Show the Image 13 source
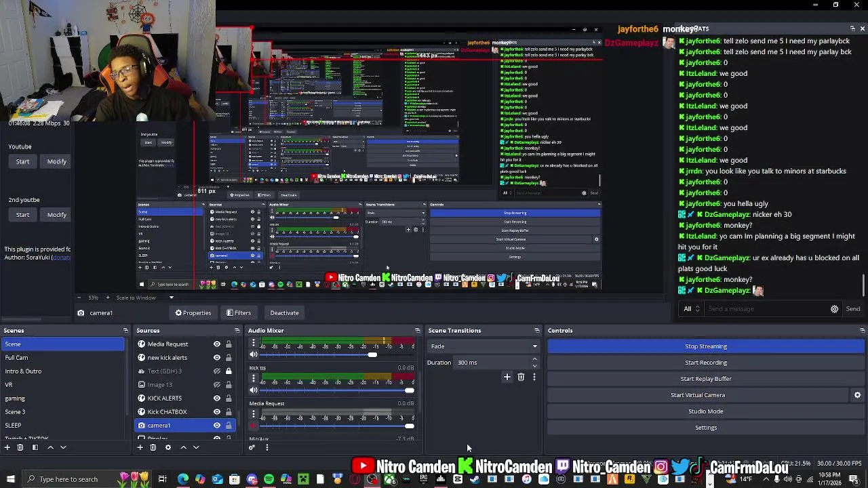This screenshot has width=868, height=488. [x=217, y=385]
